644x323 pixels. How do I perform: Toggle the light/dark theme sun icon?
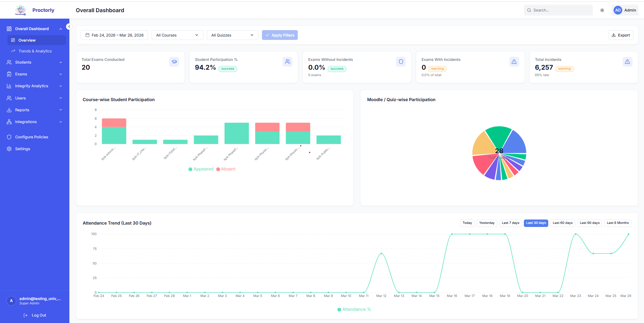[602, 10]
